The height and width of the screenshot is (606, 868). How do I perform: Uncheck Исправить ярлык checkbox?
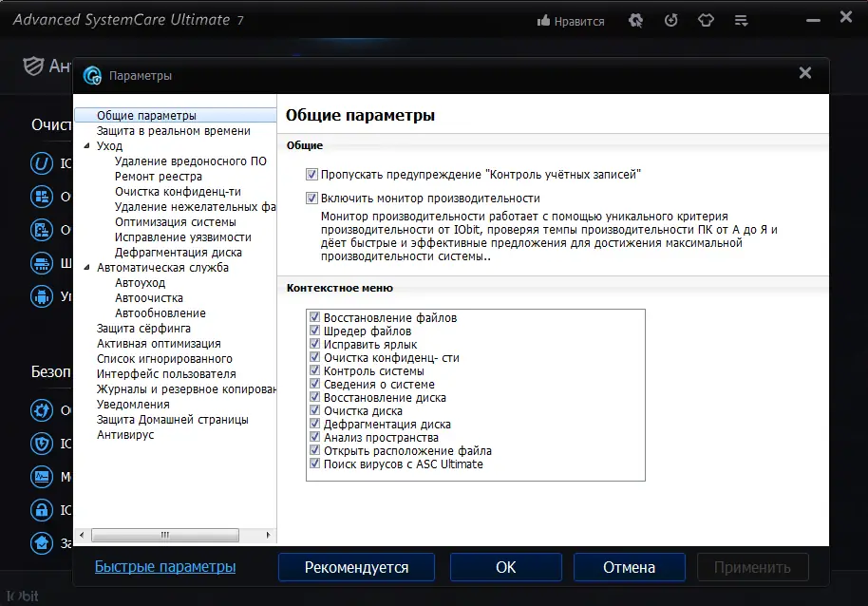click(x=314, y=344)
